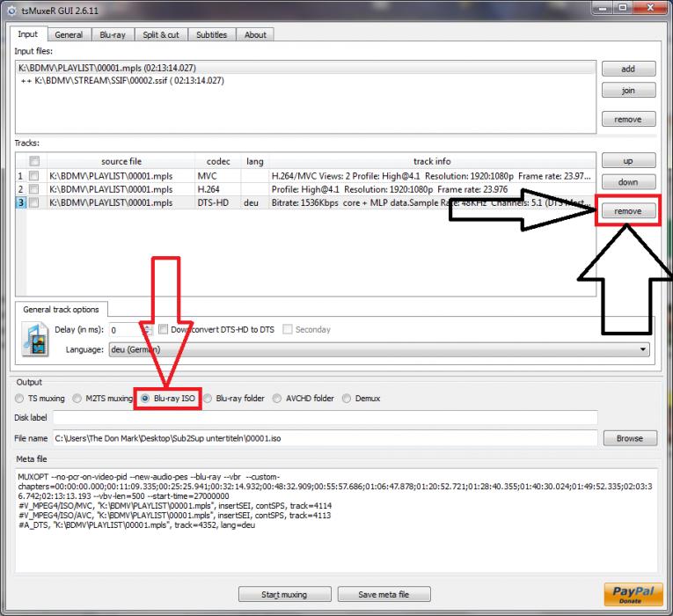673x616 pixels.
Task: Click Start muxing
Action: point(284,595)
